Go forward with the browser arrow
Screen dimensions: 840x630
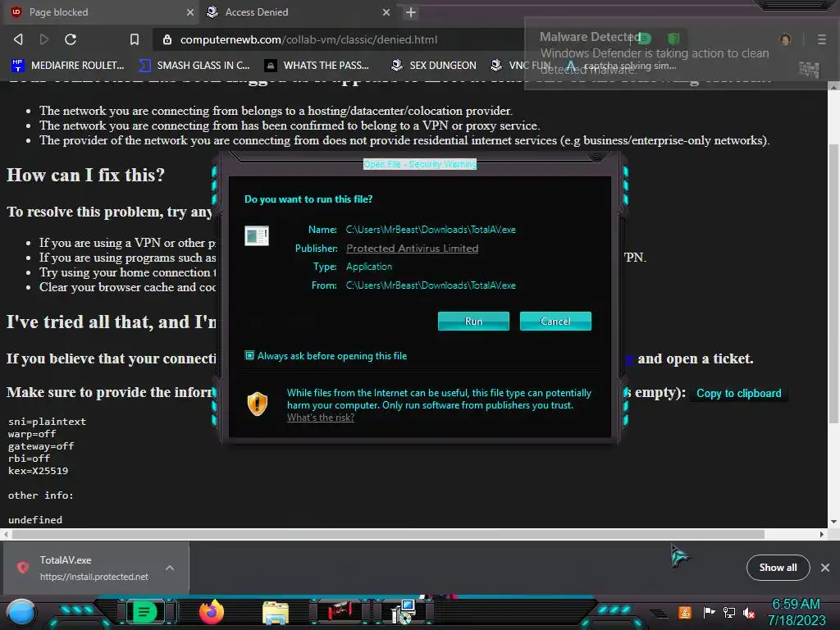44,39
